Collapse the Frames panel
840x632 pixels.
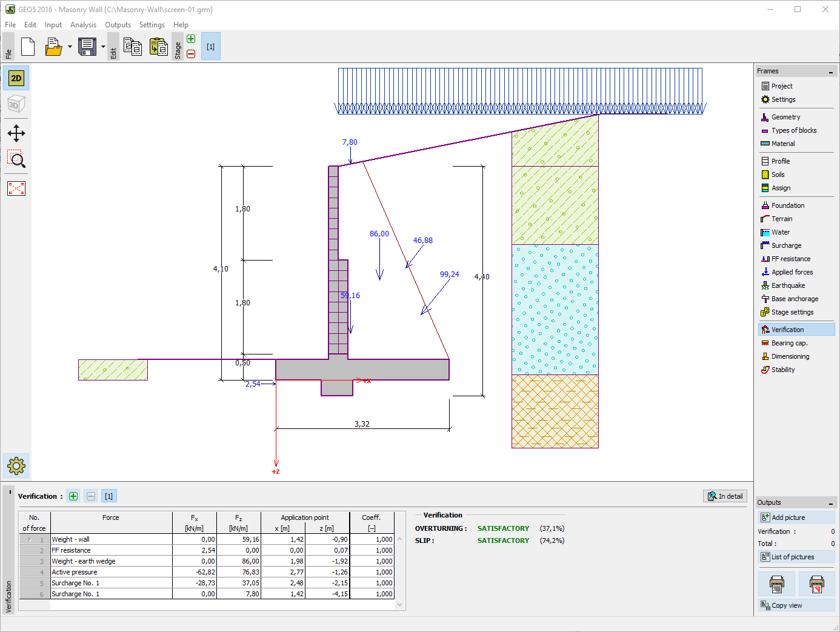[x=830, y=72]
